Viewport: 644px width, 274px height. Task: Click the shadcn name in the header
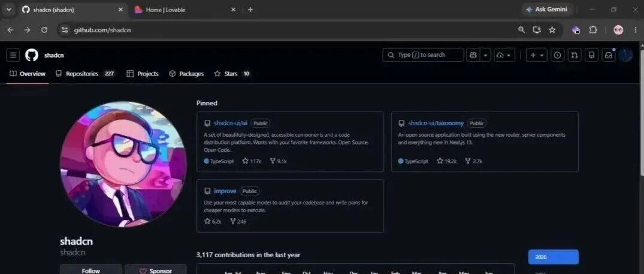(54, 55)
